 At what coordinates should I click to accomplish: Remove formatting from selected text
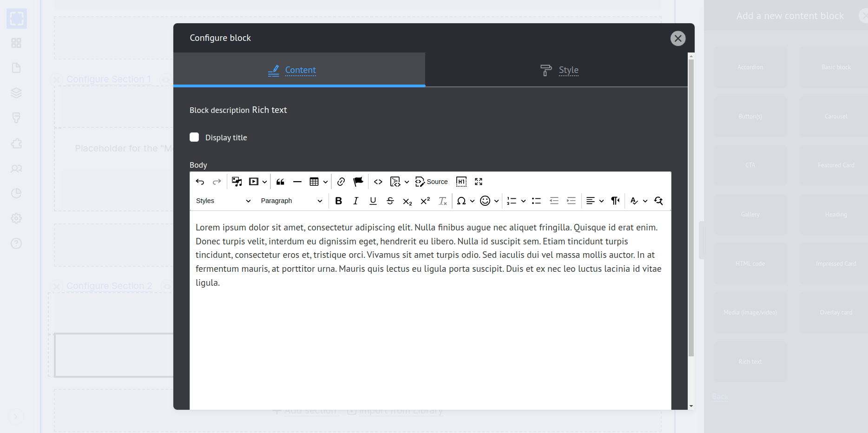pos(443,201)
